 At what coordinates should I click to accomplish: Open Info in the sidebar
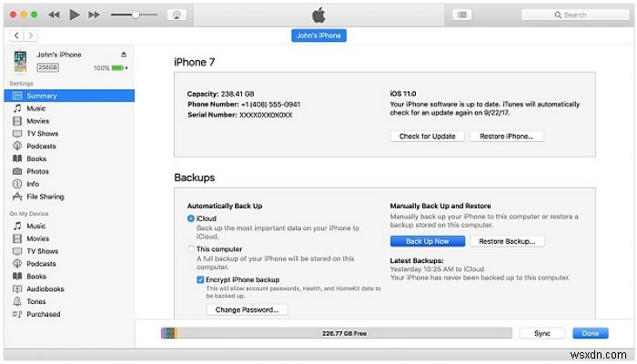(x=69, y=184)
